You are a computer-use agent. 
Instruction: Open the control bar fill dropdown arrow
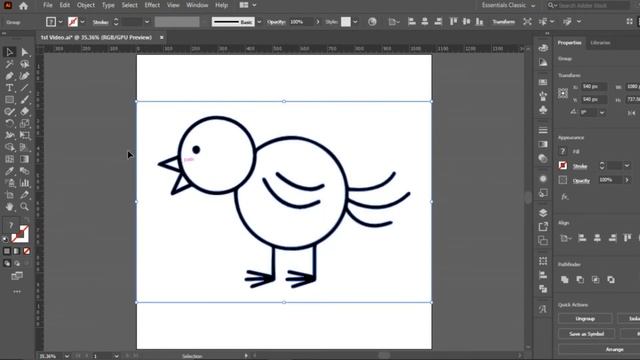click(61, 22)
